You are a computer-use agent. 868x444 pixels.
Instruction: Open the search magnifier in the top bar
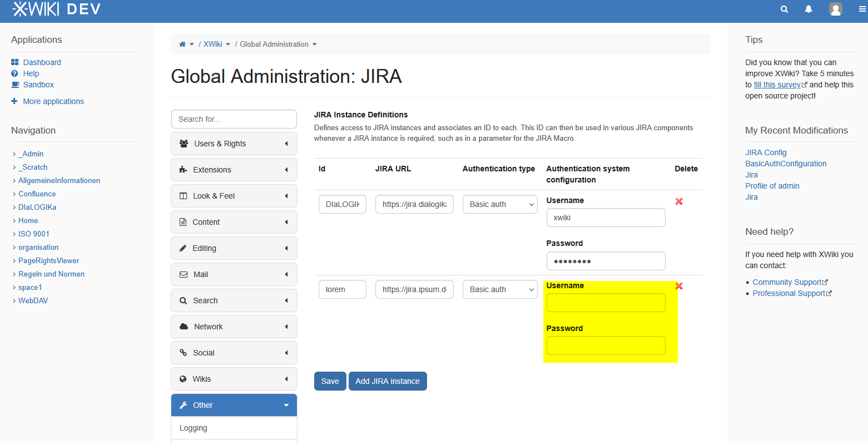(x=784, y=9)
